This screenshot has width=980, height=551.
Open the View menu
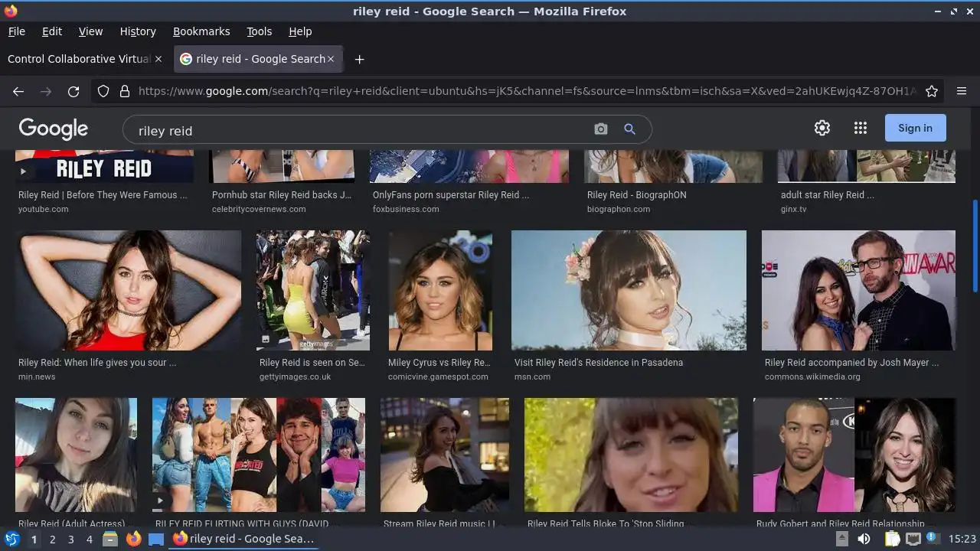(90, 31)
